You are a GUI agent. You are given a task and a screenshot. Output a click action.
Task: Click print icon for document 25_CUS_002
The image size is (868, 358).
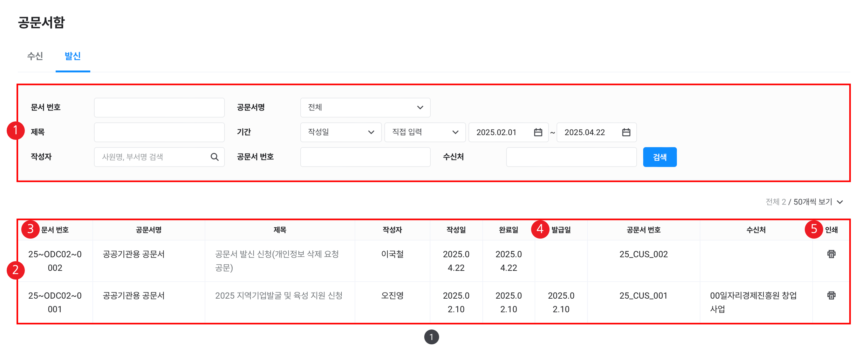831,254
